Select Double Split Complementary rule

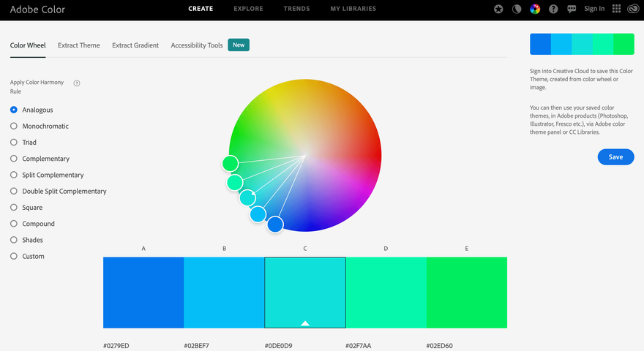(59, 191)
